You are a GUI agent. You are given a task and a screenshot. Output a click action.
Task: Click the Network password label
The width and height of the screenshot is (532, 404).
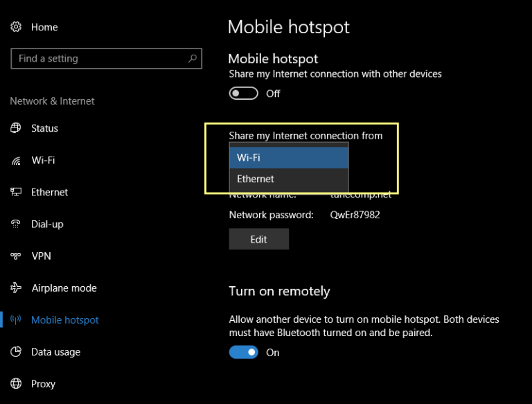271,215
